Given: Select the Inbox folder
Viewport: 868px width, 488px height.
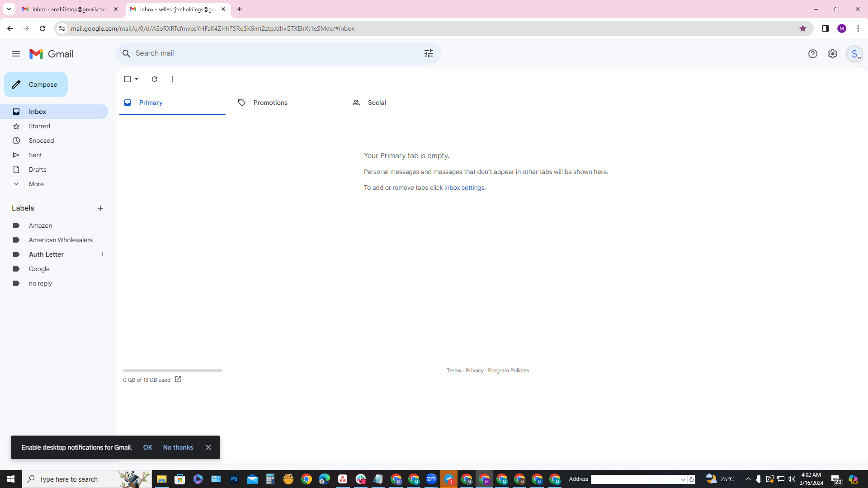Looking at the screenshot, I should (x=54, y=112).
